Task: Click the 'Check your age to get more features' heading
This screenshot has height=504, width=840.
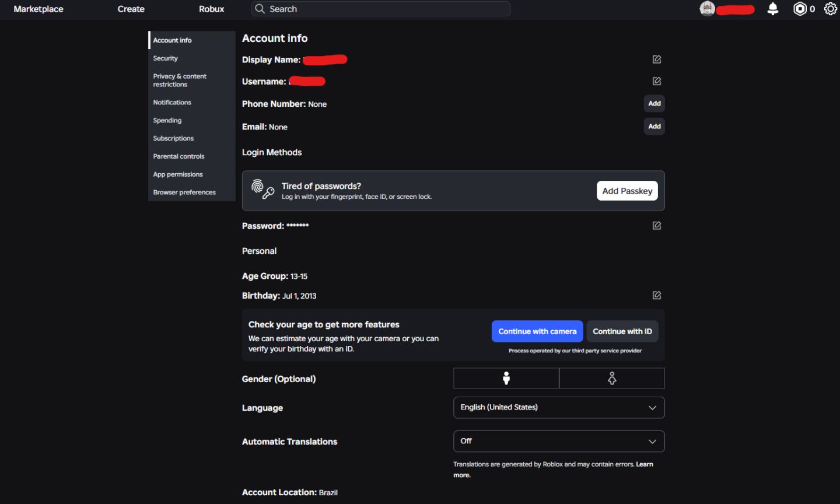Action: tap(324, 324)
